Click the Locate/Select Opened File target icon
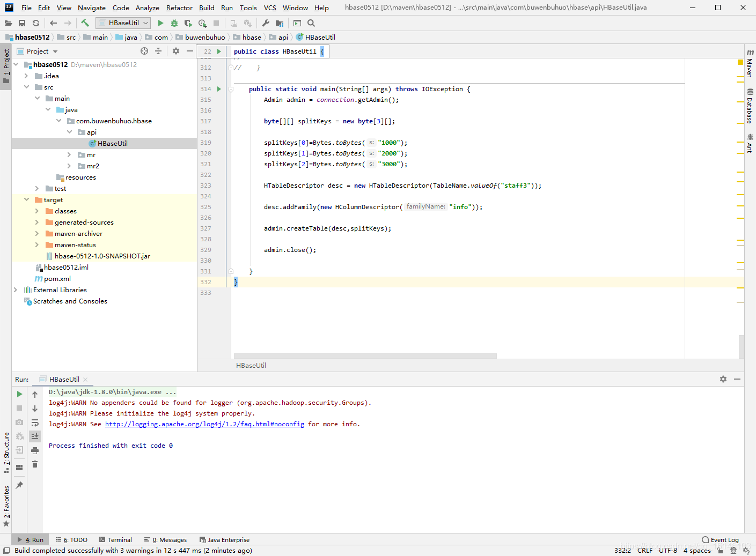This screenshot has height=556, width=756. click(x=144, y=51)
